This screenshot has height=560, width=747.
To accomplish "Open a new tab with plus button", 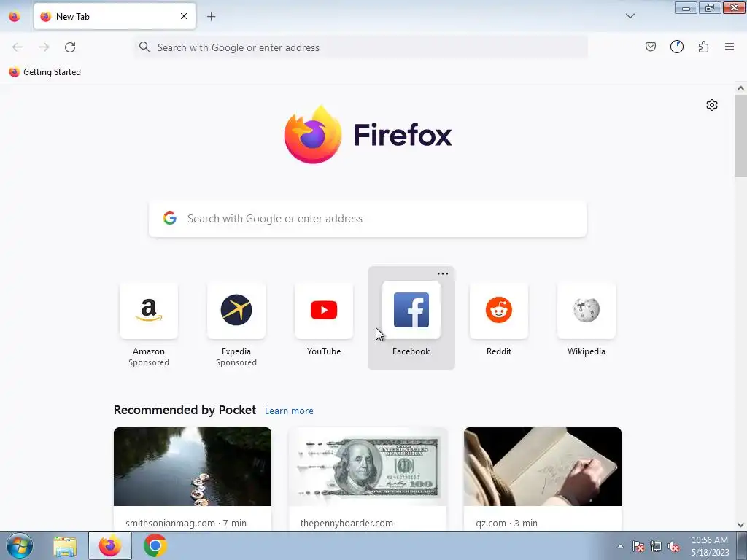I will [211, 16].
